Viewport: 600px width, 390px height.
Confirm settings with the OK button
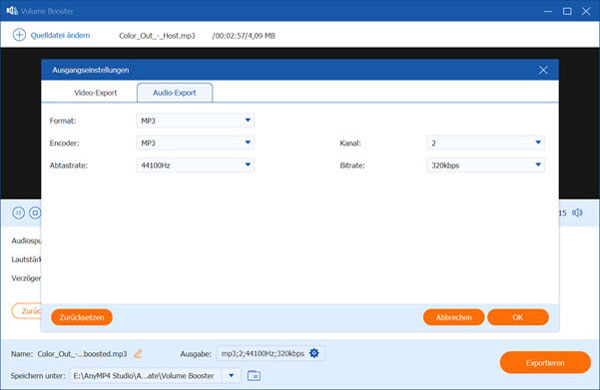click(518, 317)
